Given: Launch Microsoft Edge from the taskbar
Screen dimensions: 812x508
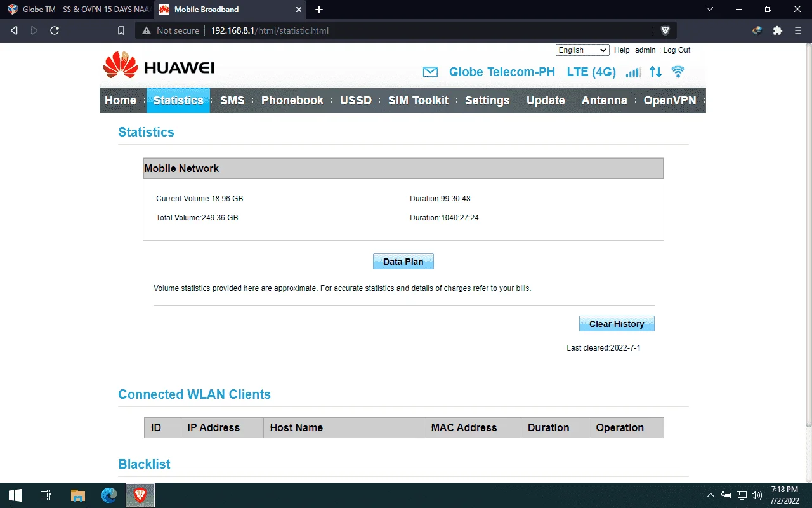Looking at the screenshot, I should click(x=109, y=495).
